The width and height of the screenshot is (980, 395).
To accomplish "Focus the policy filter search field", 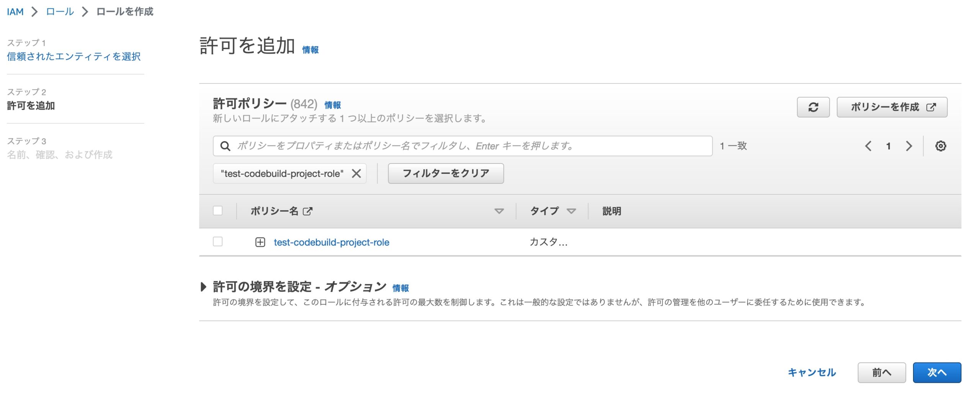I will (462, 146).
